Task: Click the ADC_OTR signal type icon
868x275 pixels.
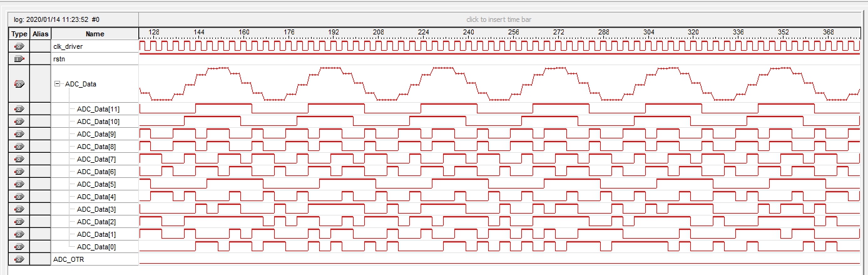Action: [x=19, y=259]
